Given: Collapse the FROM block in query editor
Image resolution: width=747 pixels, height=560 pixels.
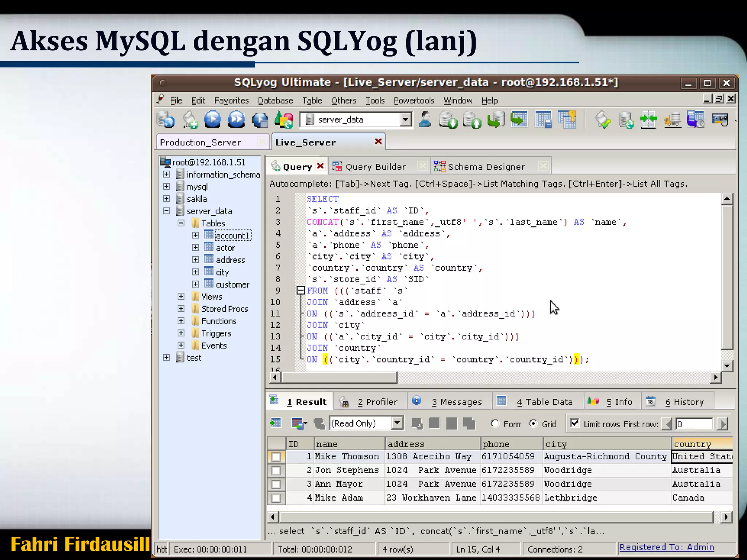Looking at the screenshot, I should (301, 290).
